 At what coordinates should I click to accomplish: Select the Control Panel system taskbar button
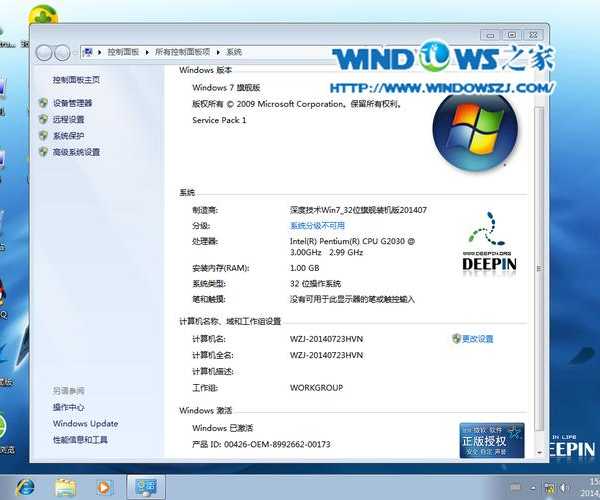coord(146,487)
